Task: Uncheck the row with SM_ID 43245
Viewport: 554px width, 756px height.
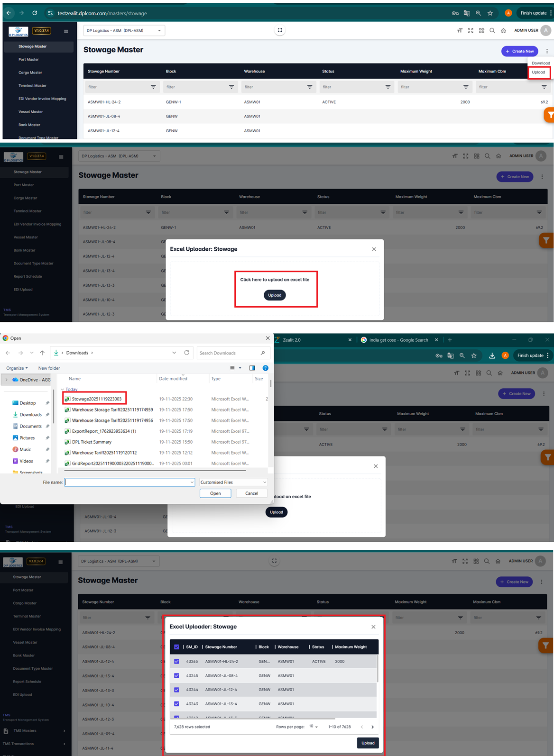Action: click(176, 675)
